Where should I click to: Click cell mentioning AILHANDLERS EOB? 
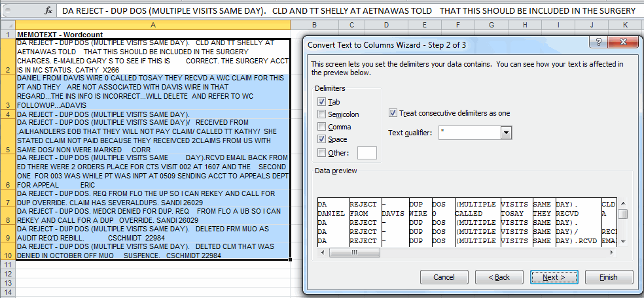tap(152, 136)
